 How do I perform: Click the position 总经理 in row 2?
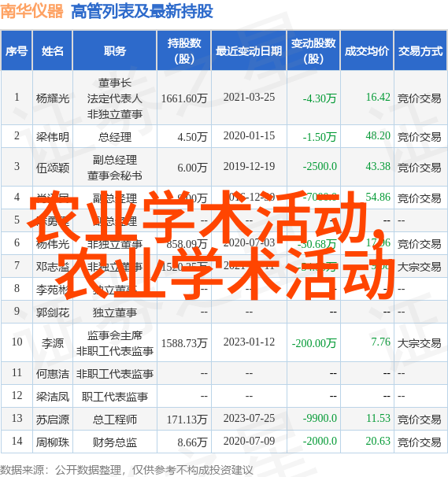pyautogui.click(x=115, y=137)
